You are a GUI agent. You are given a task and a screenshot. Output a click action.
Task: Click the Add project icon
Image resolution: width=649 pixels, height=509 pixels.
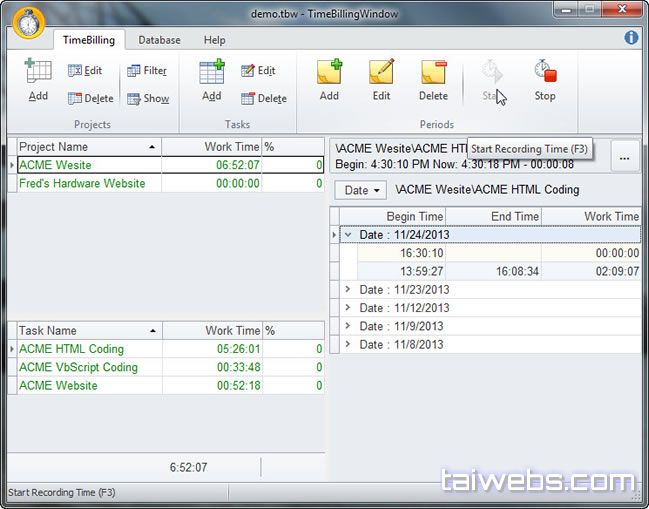click(x=38, y=79)
